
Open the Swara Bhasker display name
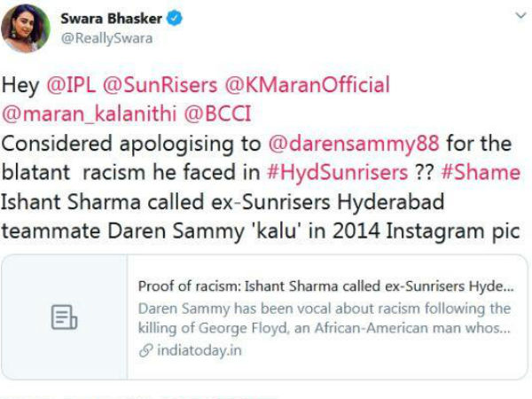point(112,19)
